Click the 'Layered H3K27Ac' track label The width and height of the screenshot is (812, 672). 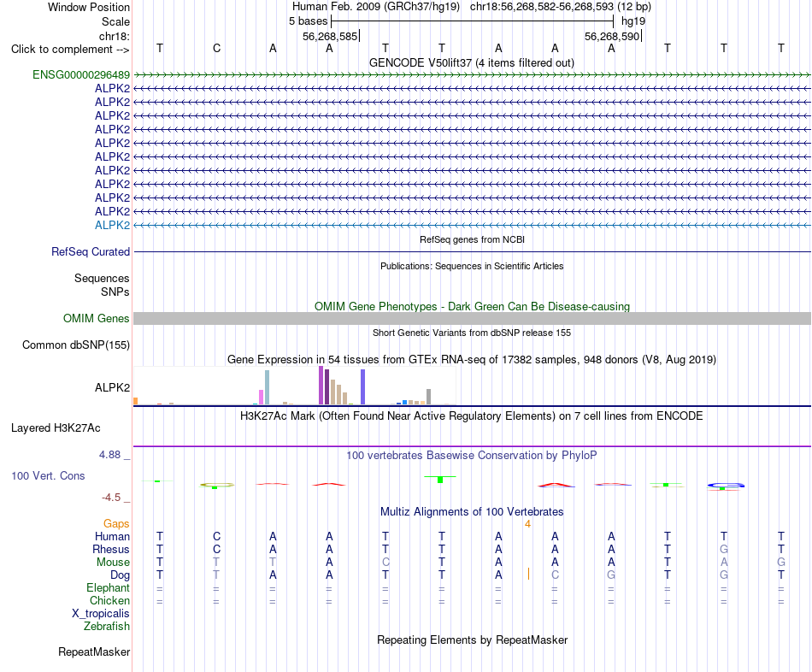(x=56, y=428)
